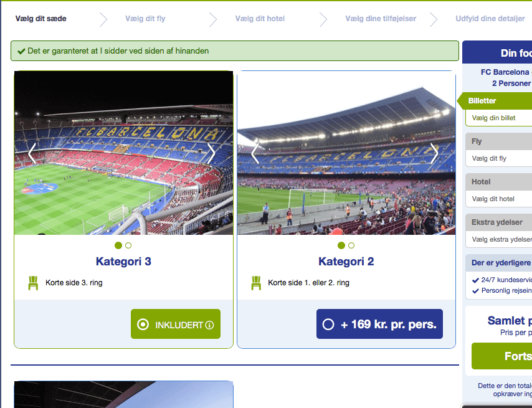Show previous photo in Kategori 2 carousel
The height and width of the screenshot is (408, 532).
click(255, 153)
